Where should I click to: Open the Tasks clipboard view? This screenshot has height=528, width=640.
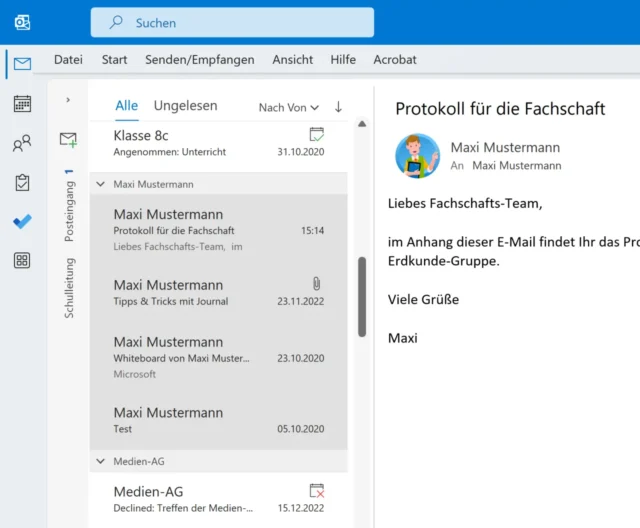pyautogui.click(x=22, y=183)
